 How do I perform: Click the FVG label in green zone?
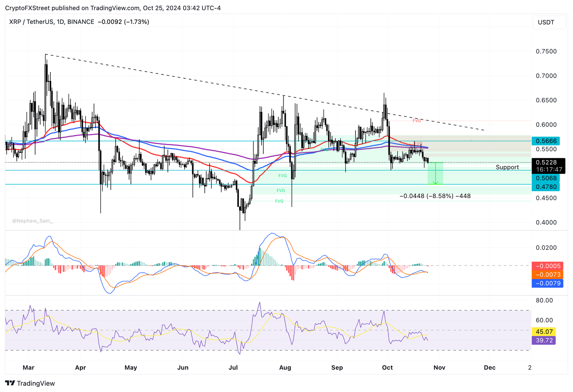click(x=282, y=175)
